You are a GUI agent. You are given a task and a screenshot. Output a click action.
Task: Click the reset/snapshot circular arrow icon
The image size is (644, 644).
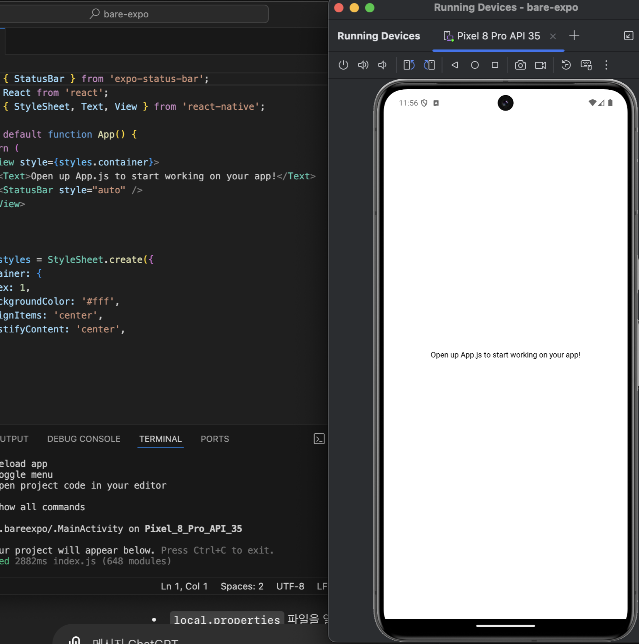(566, 65)
